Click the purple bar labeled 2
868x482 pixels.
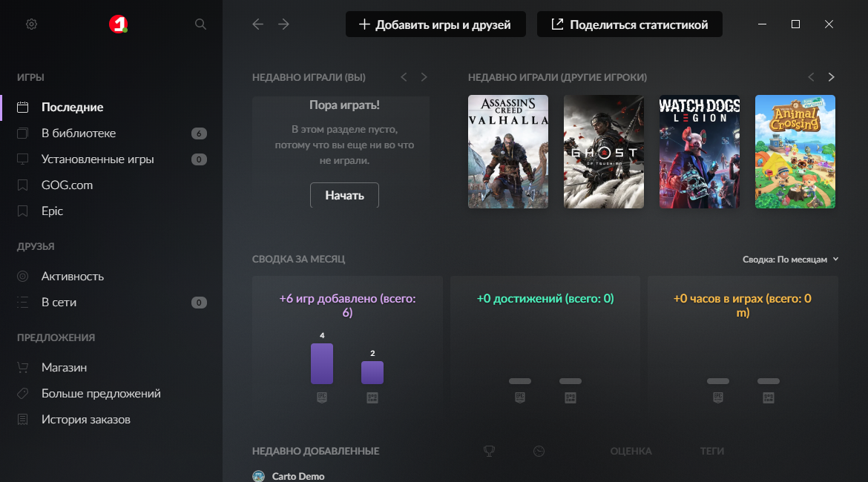point(372,372)
